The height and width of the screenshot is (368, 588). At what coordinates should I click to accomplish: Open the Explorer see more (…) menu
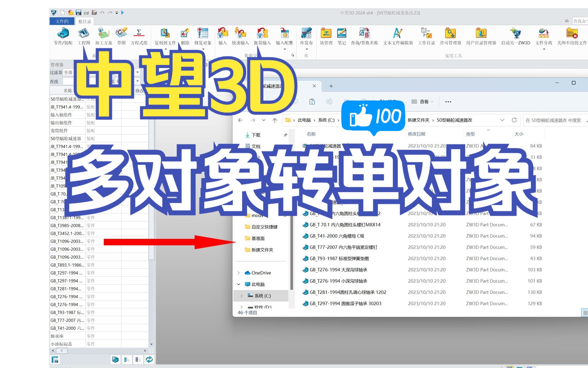point(448,102)
